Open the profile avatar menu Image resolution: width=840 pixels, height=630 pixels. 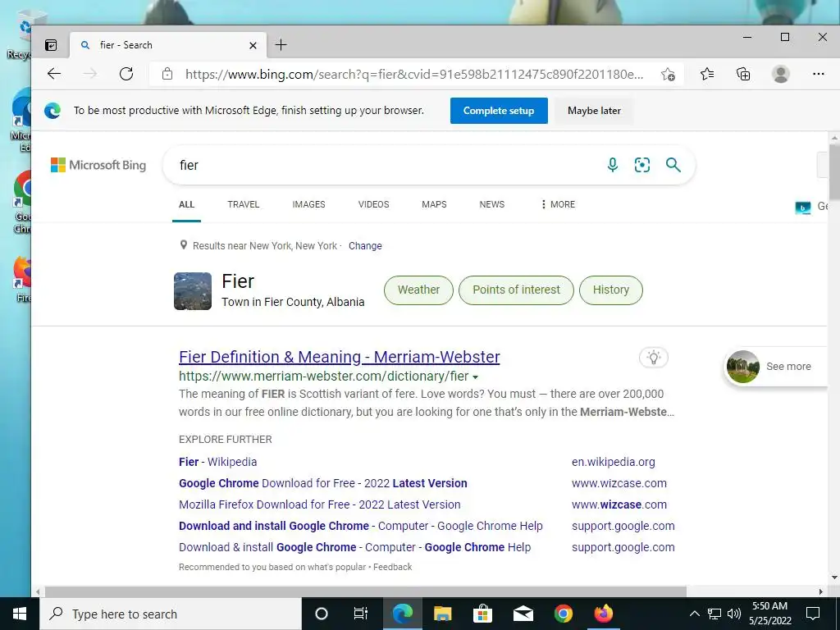click(781, 74)
